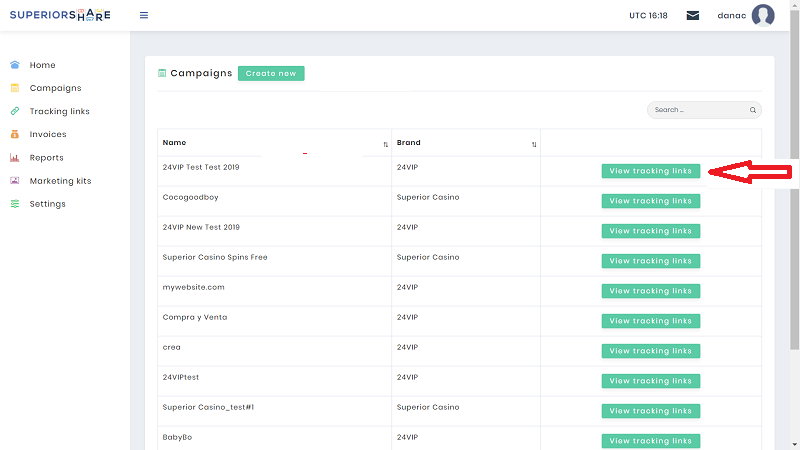Open Reports menu item

pyautogui.click(x=46, y=158)
